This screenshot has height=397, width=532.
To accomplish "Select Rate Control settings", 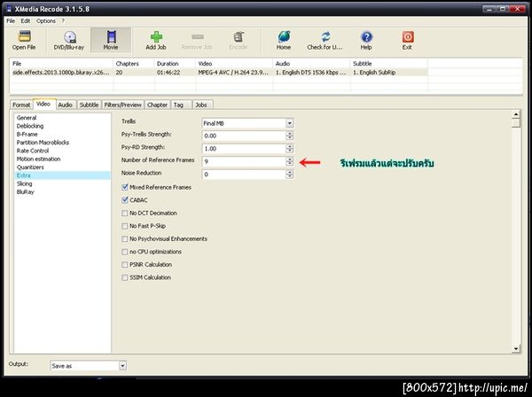I will pos(33,151).
